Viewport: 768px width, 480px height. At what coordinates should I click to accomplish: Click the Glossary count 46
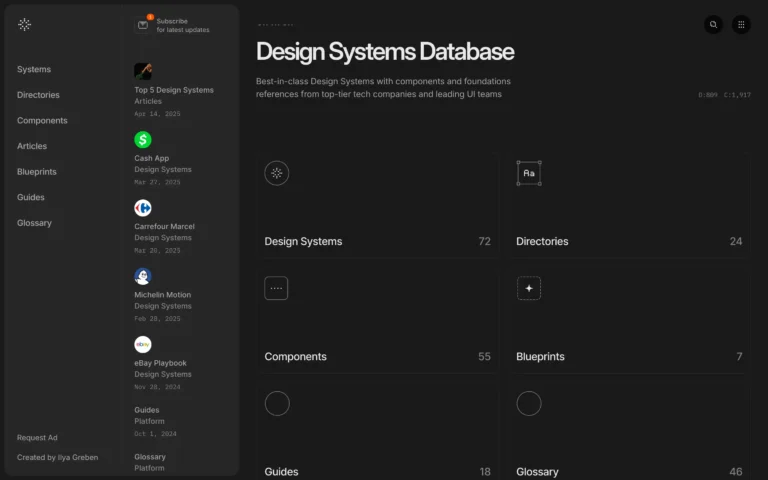point(736,472)
